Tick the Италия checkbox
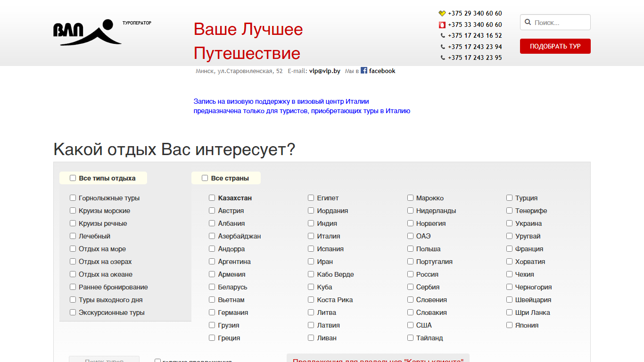Viewport: 644px width, 362px height. click(311, 236)
